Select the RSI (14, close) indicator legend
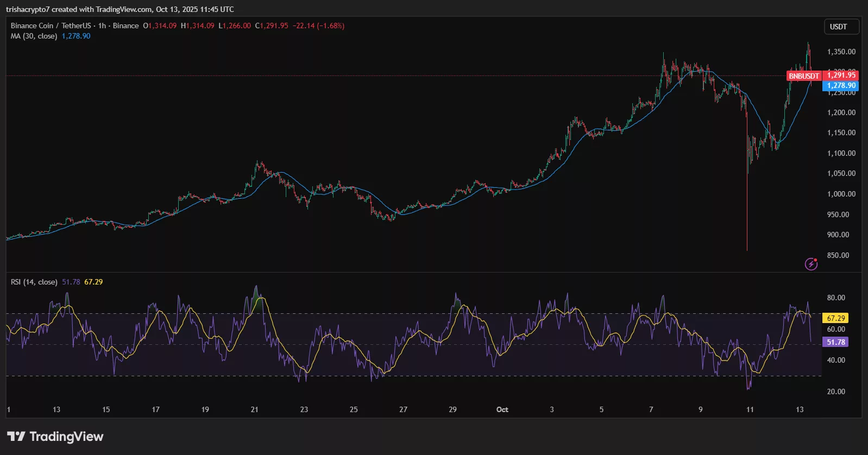Viewport: 868px width, 455px height. pos(34,282)
